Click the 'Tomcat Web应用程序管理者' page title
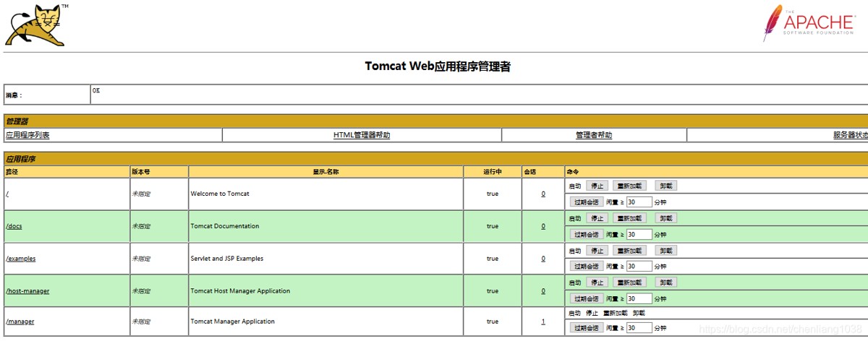Image resolution: width=868 pixels, height=341 pixels. [438, 66]
